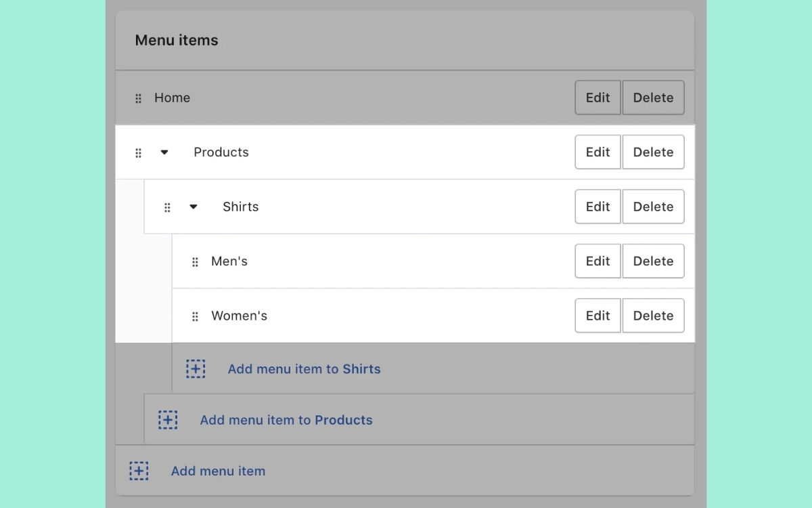
Task: Open Add menu item to Products link
Action: (x=286, y=420)
